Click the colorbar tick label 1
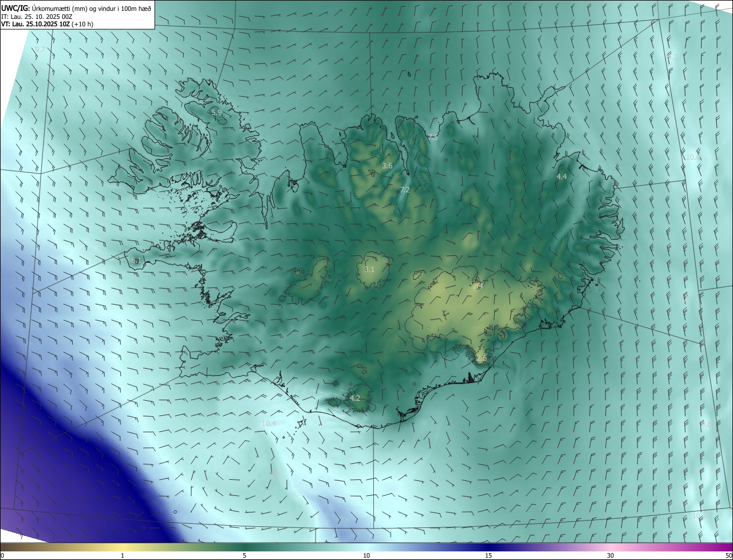The width and height of the screenshot is (733, 560). click(x=123, y=555)
